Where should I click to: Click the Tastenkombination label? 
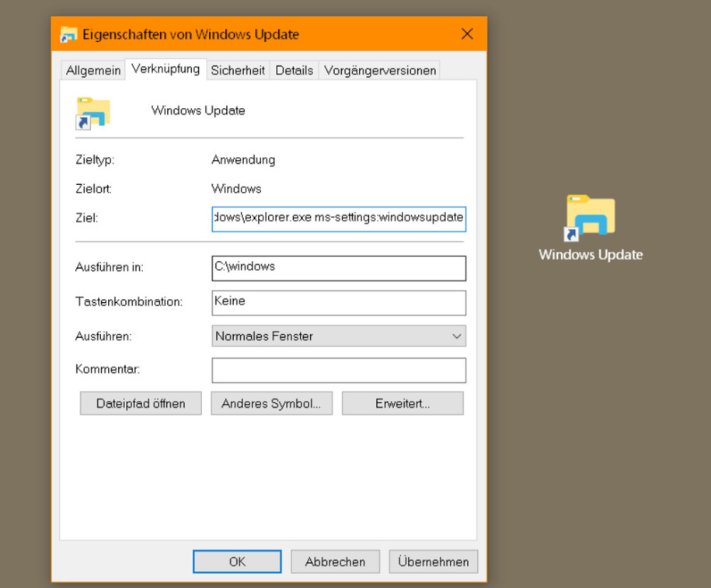click(x=129, y=302)
